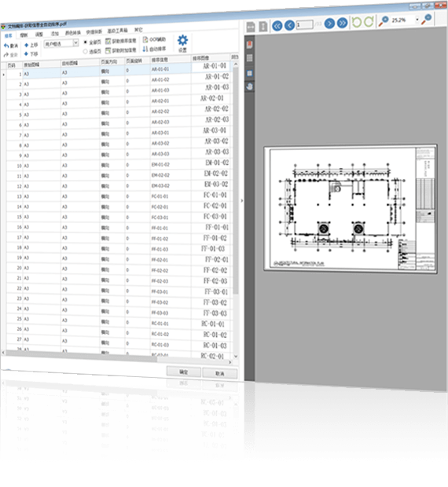Click the 页面方向 column header
The height and width of the screenshot is (487, 448).
112,62
